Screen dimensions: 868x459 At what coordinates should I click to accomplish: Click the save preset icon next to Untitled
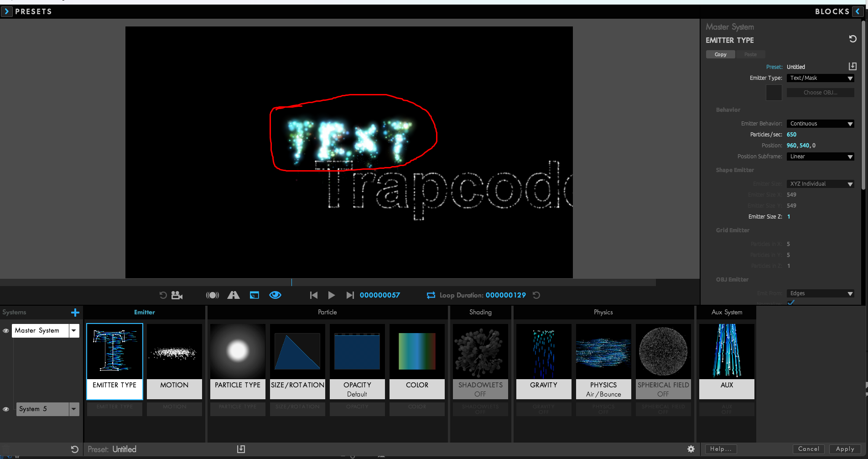coord(852,66)
